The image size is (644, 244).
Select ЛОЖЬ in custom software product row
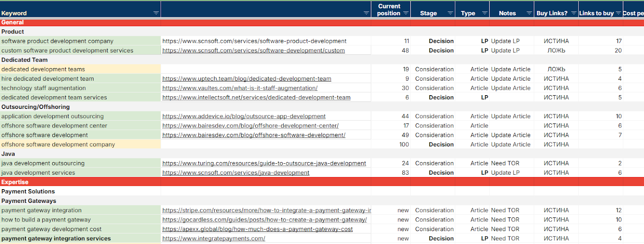tap(556, 50)
